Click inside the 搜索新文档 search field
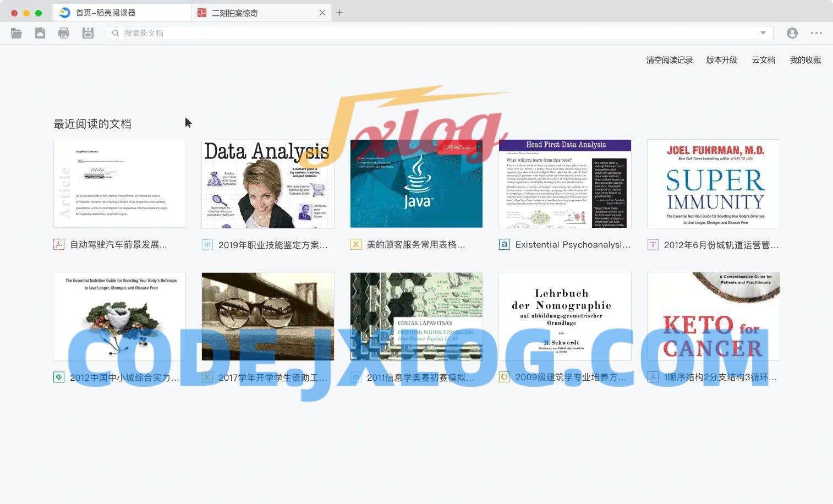Viewport: 833px width, 504px height. pyautogui.click(x=385, y=33)
